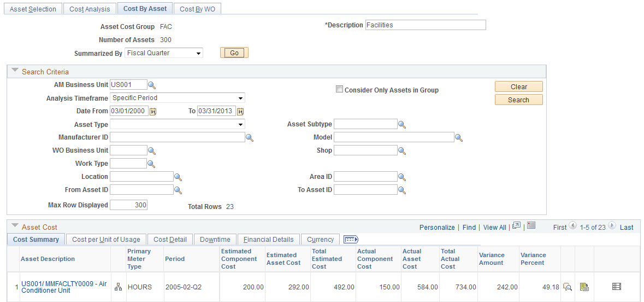Switch to Cost Analysis tab
644x302 pixels.
click(90, 9)
